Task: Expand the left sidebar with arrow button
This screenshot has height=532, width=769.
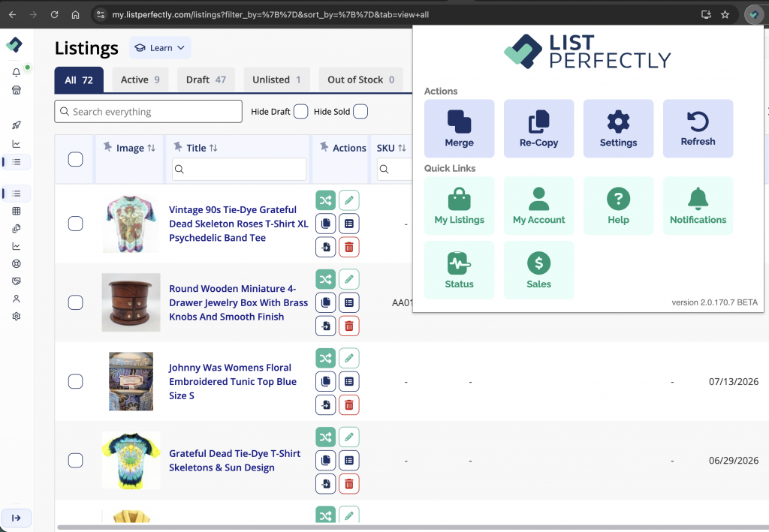Action: [17, 518]
